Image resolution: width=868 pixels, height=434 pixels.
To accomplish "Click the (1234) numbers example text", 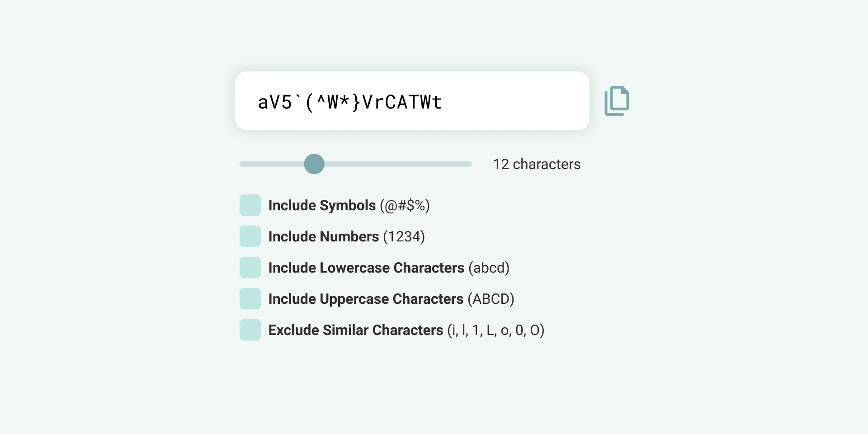I will (404, 237).
